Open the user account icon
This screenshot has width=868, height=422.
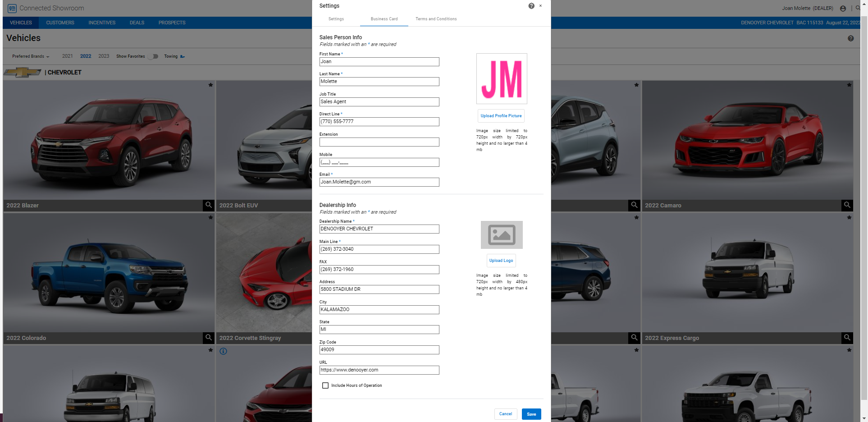click(843, 9)
